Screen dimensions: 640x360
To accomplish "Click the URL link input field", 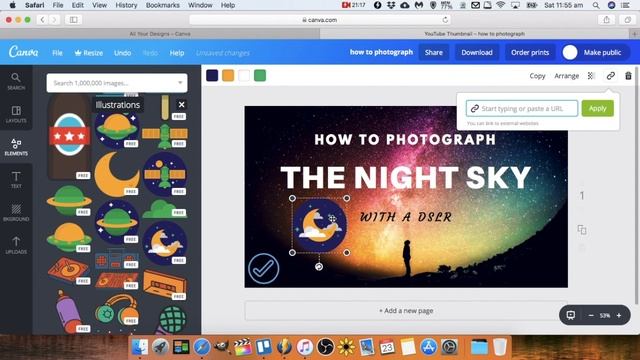I will [522, 108].
